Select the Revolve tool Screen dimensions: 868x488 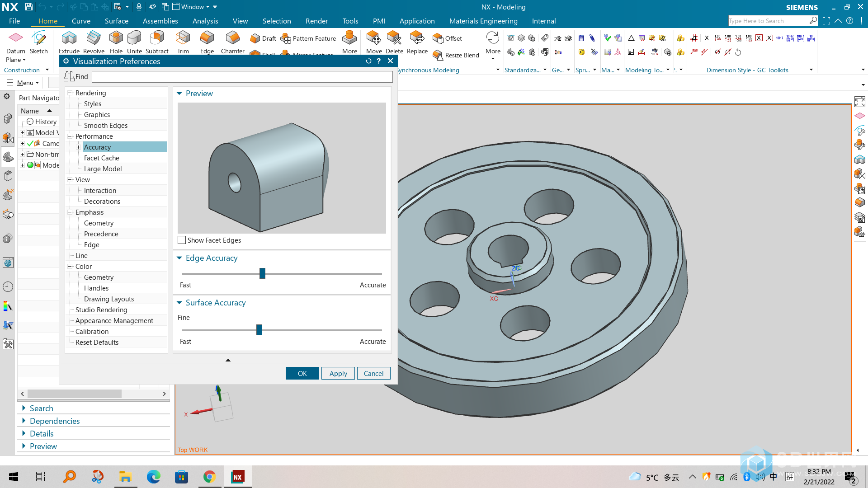pos(94,42)
